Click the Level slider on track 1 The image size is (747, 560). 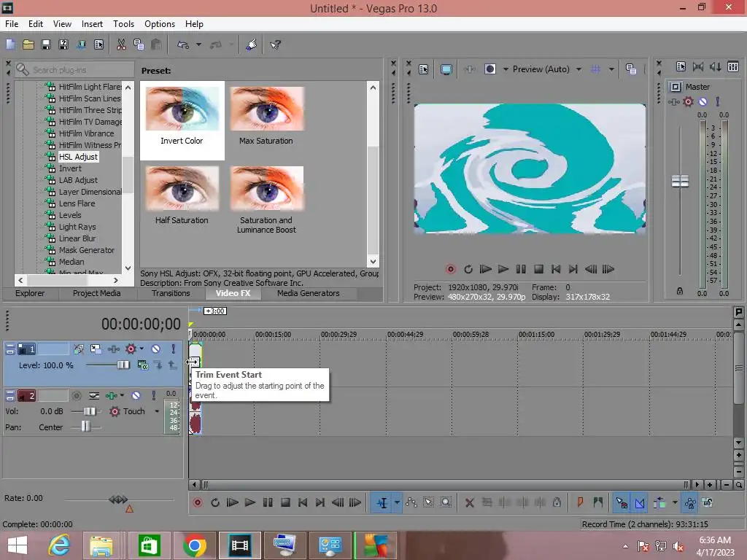point(123,365)
